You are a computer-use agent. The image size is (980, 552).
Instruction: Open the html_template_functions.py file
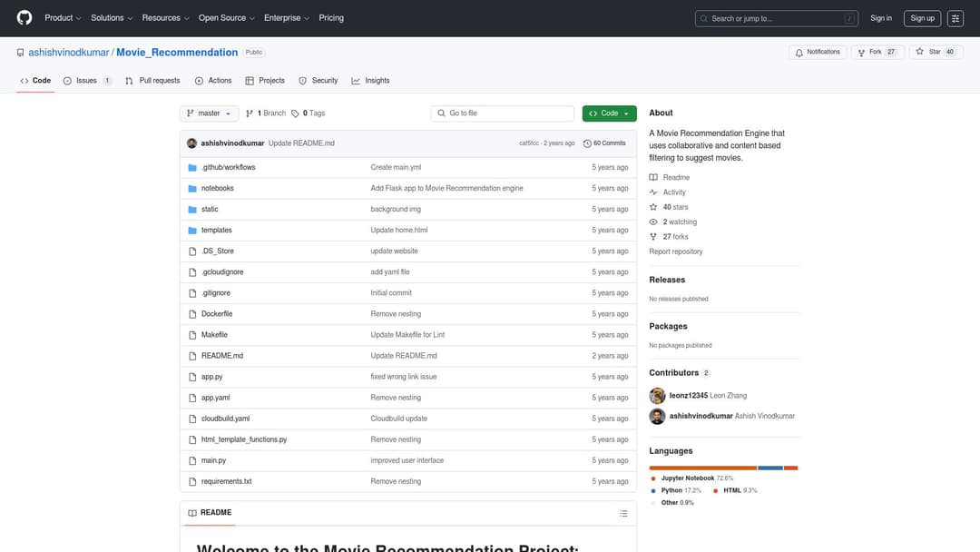[x=244, y=440]
